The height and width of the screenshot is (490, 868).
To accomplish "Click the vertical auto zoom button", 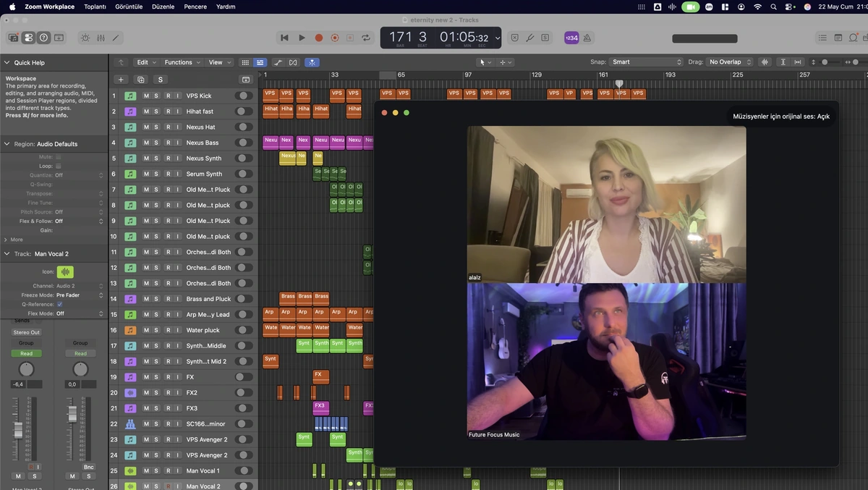I will [783, 62].
